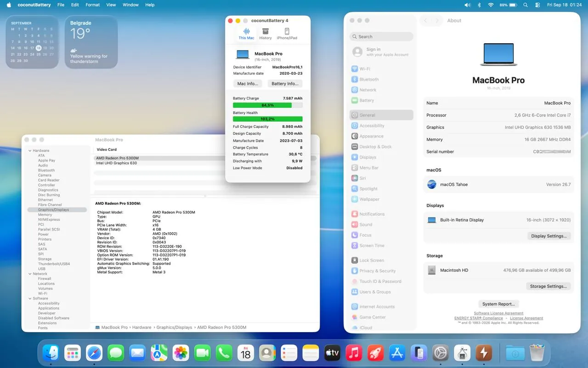Image resolution: width=588 pixels, height=368 pixels.
Task: Launch Safari from the Dock
Action: coord(94,353)
